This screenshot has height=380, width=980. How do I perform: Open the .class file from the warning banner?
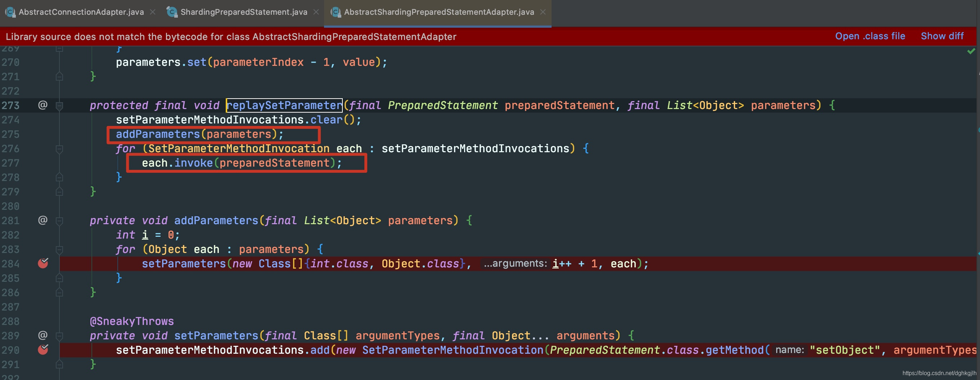(870, 36)
